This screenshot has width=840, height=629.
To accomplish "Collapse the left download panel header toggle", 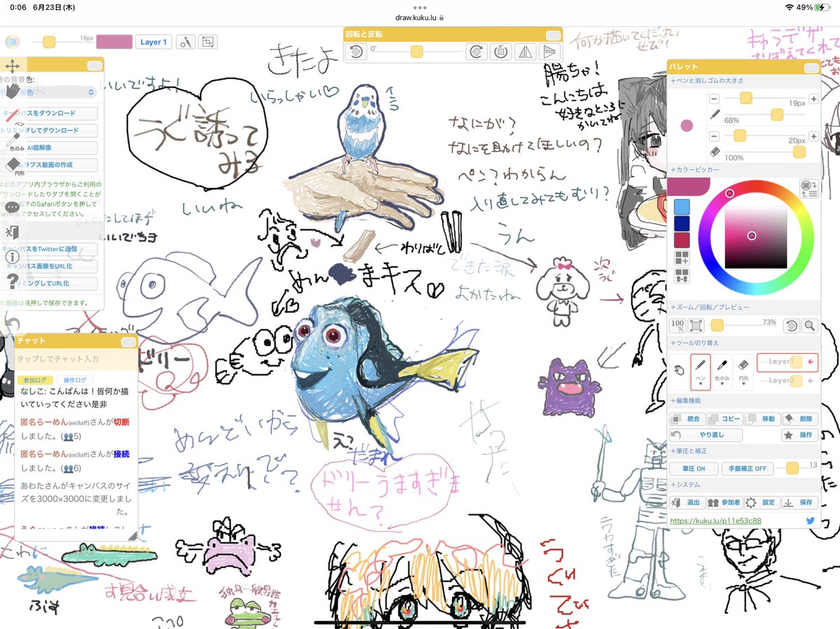I will pos(94,65).
